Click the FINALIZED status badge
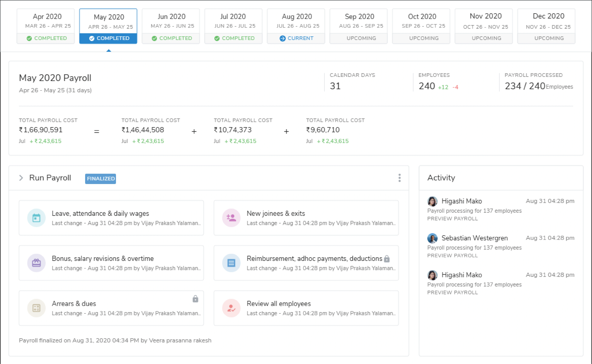Screen dimensions: 592x364 100,179
